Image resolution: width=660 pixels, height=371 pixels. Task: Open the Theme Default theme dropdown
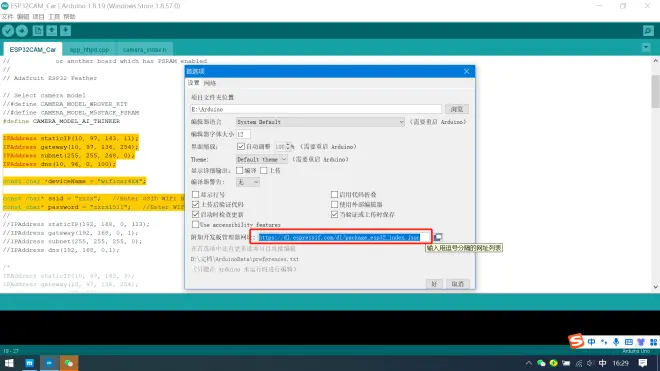point(261,159)
